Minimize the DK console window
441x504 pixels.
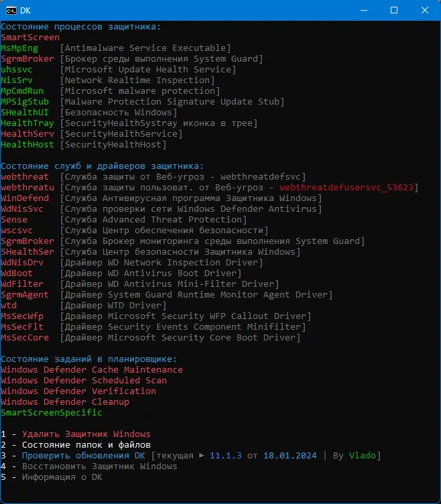[x=364, y=10]
